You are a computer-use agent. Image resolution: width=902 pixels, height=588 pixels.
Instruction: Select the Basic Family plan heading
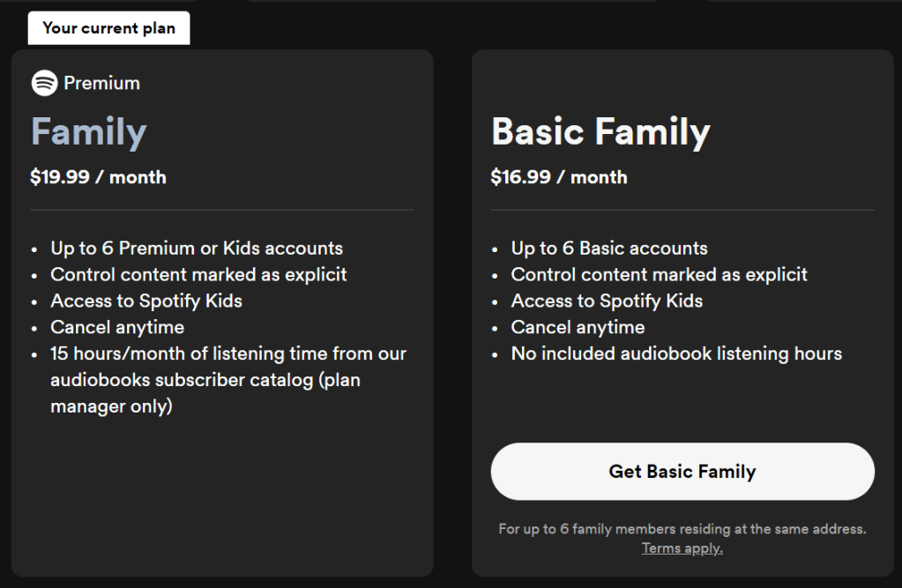point(600,132)
